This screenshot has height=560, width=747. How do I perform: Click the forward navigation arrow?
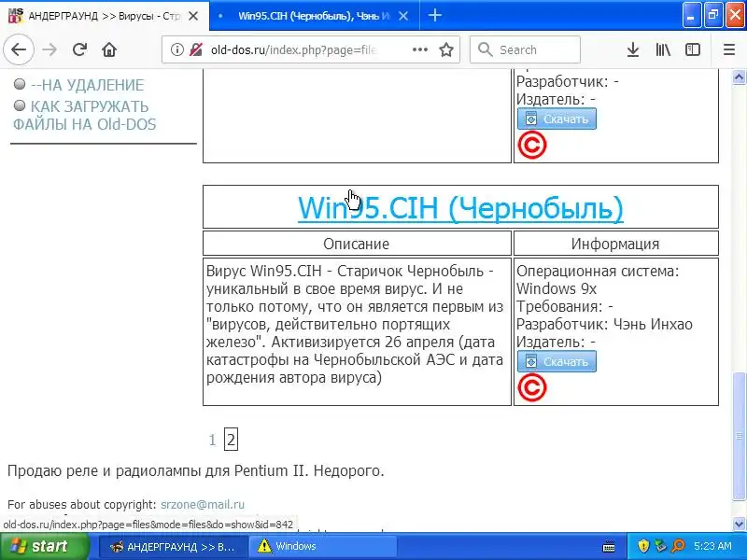click(49, 49)
